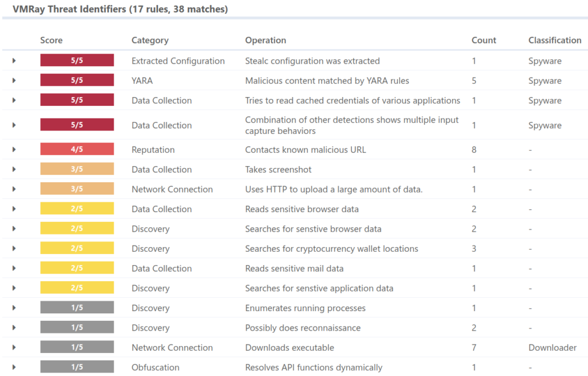Expand the Takes screenshot row

click(14, 170)
